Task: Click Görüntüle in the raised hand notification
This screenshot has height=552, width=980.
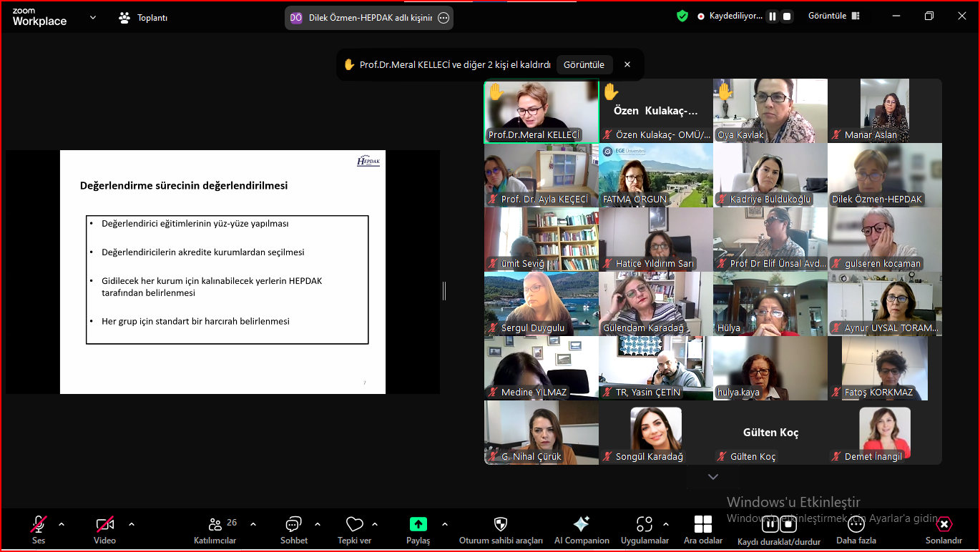Action: click(584, 64)
